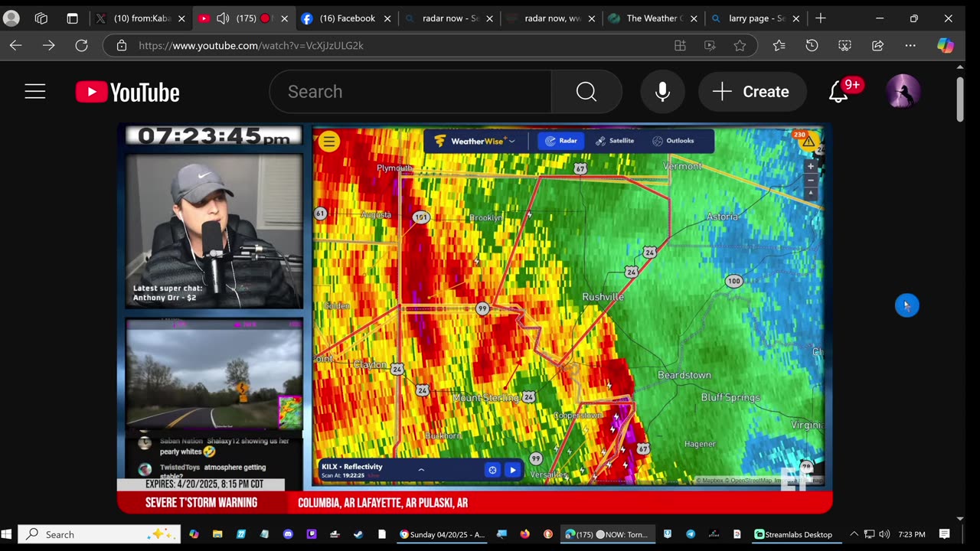This screenshot has height=551, width=980.
Task: Click the YouTube search magnifier button
Action: 586,92
